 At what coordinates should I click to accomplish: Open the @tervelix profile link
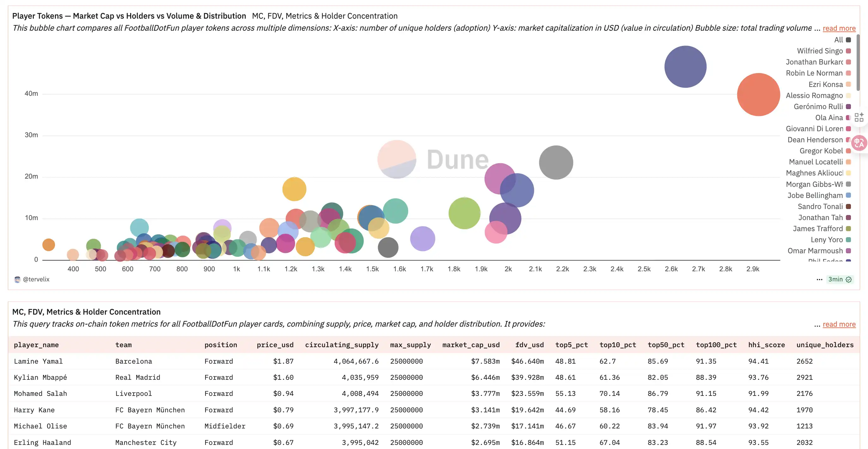pos(36,280)
